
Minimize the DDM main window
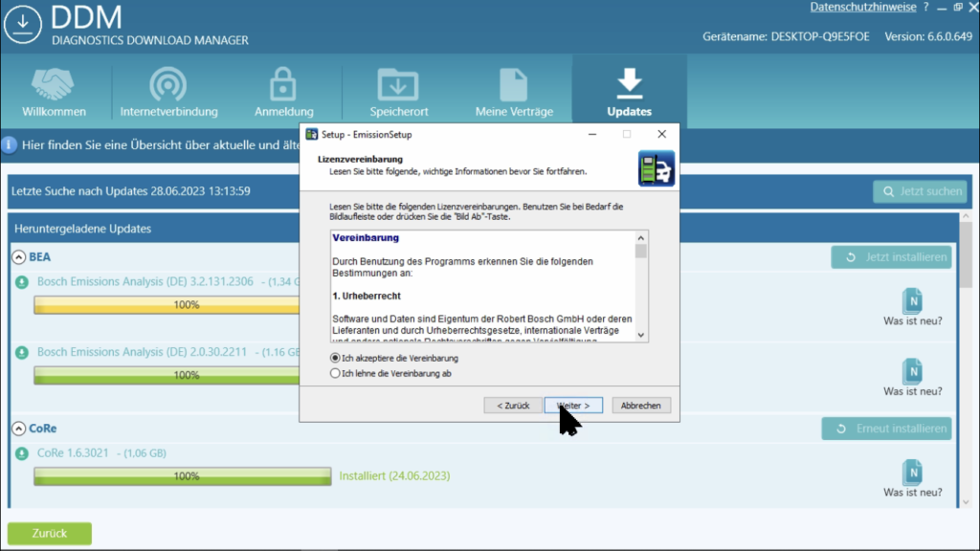coord(942,8)
